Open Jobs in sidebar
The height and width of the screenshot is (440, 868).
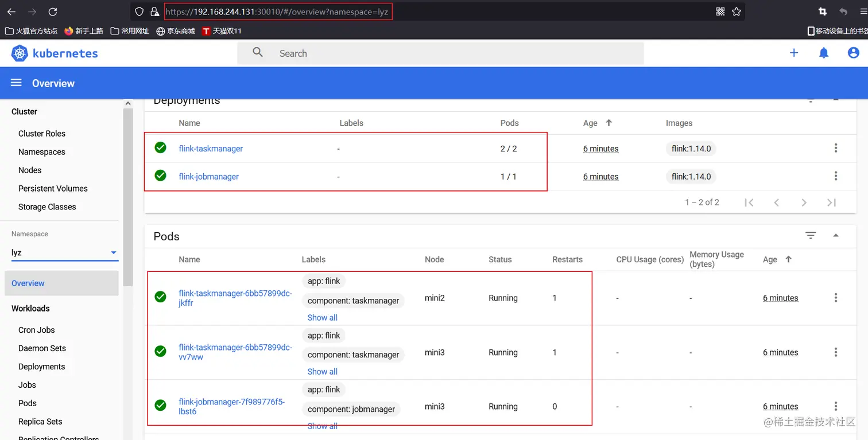click(x=27, y=385)
